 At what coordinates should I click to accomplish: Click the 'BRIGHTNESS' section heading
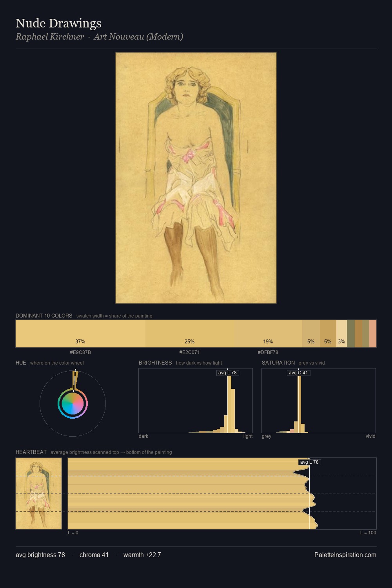coord(155,363)
